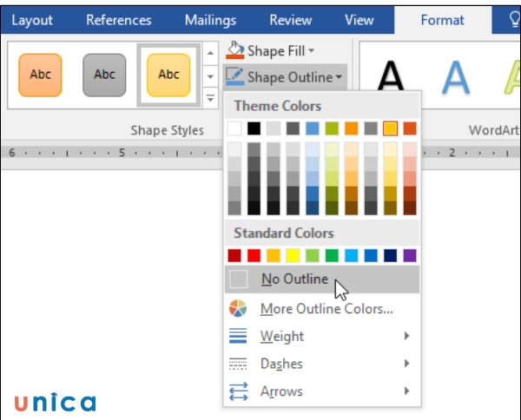Click the Arrows icon in the menu
The image size is (521, 420).
pyautogui.click(x=237, y=391)
